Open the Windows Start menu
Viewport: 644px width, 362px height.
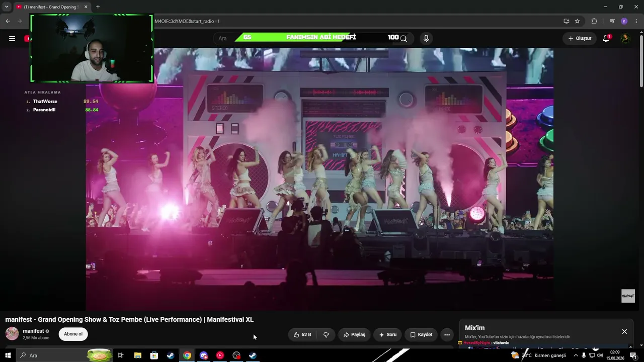pyautogui.click(x=8, y=355)
